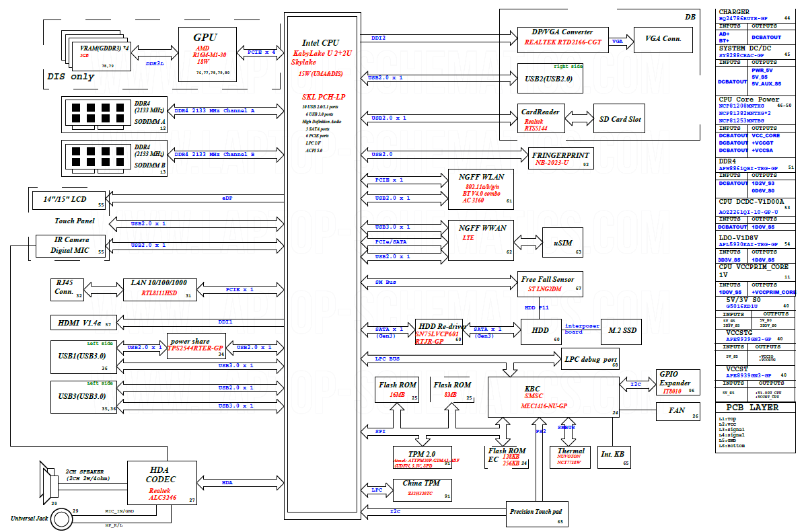Click the power share TPS2544RTER-GP block
Screen dimensions: 806x532
[196, 346]
